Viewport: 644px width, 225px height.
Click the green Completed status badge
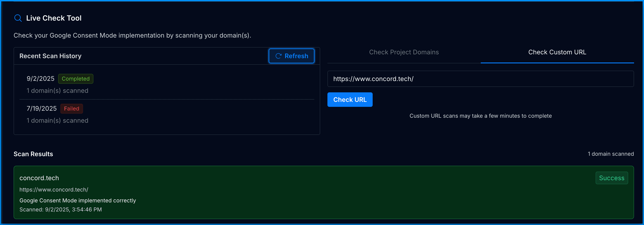click(76, 79)
